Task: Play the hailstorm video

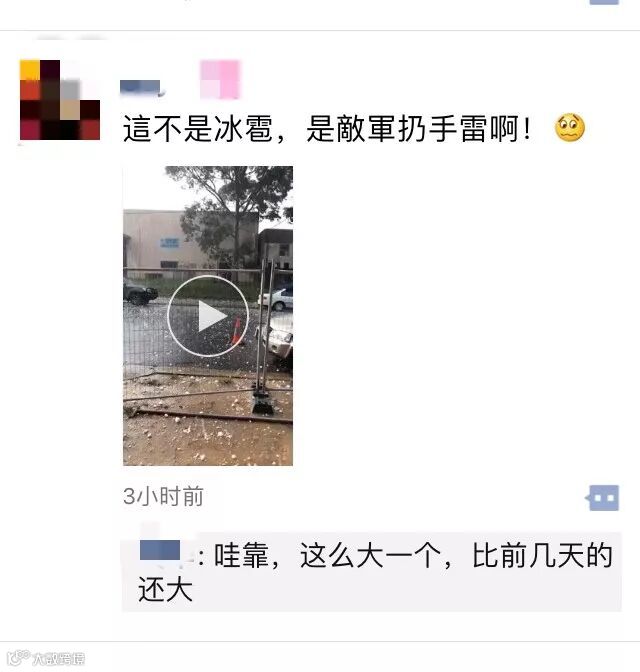Action: pos(208,316)
